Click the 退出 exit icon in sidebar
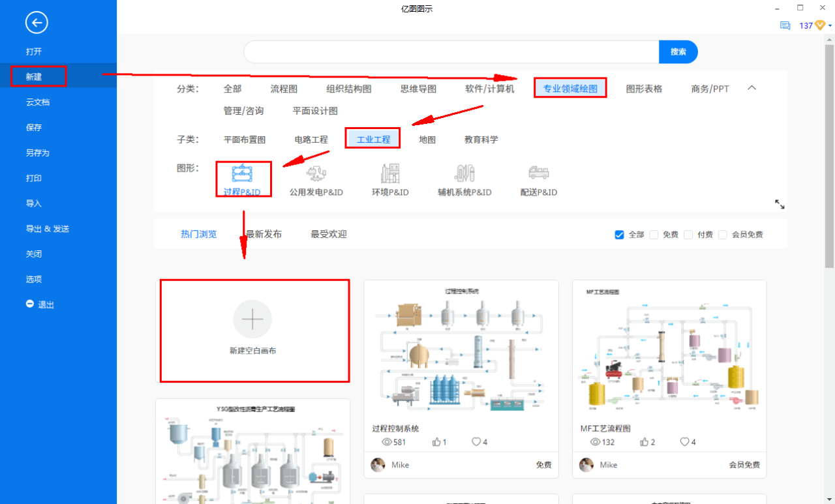The height and width of the screenshot is (504, 835). (30, 304)
